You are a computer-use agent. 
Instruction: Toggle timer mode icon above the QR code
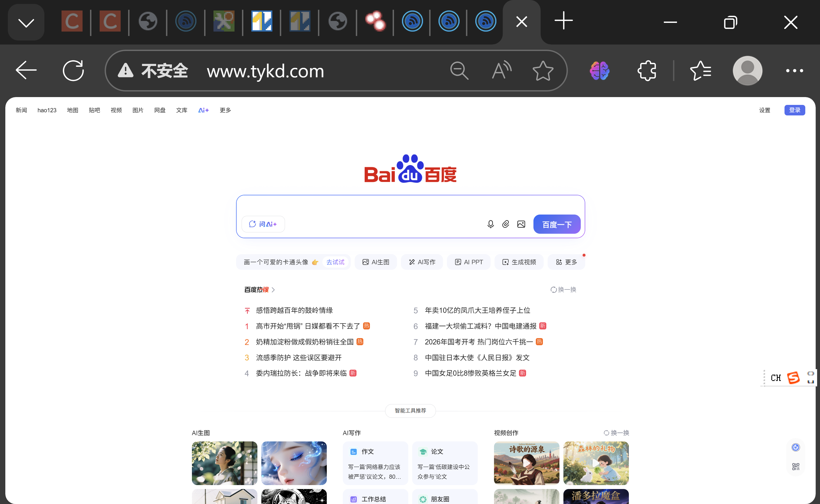(x=795, y=447)
